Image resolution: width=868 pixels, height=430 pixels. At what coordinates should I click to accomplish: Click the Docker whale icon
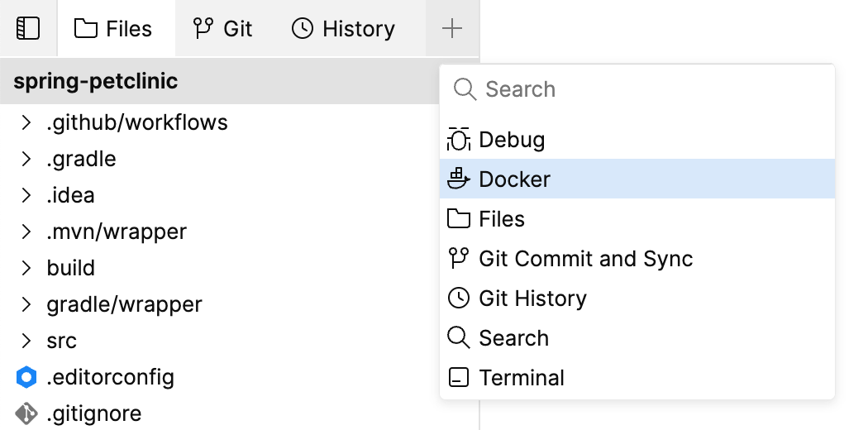pyautogui.click(x=459, y=179)
